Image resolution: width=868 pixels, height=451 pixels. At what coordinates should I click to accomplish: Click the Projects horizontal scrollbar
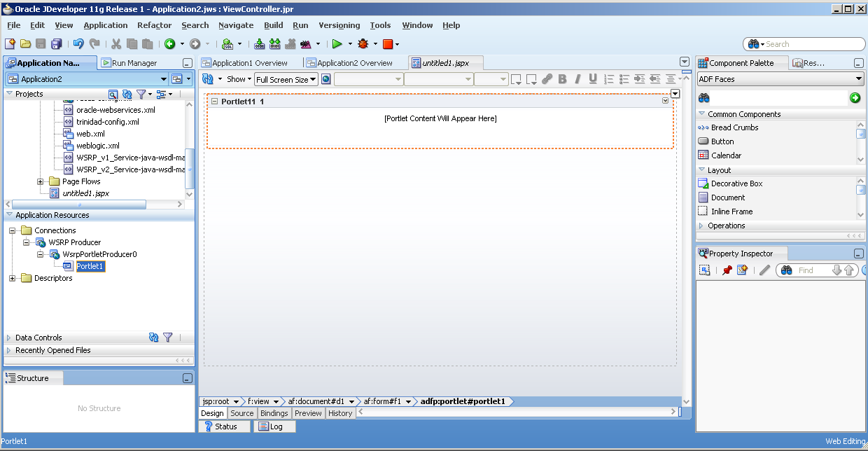tap(80, 204)
